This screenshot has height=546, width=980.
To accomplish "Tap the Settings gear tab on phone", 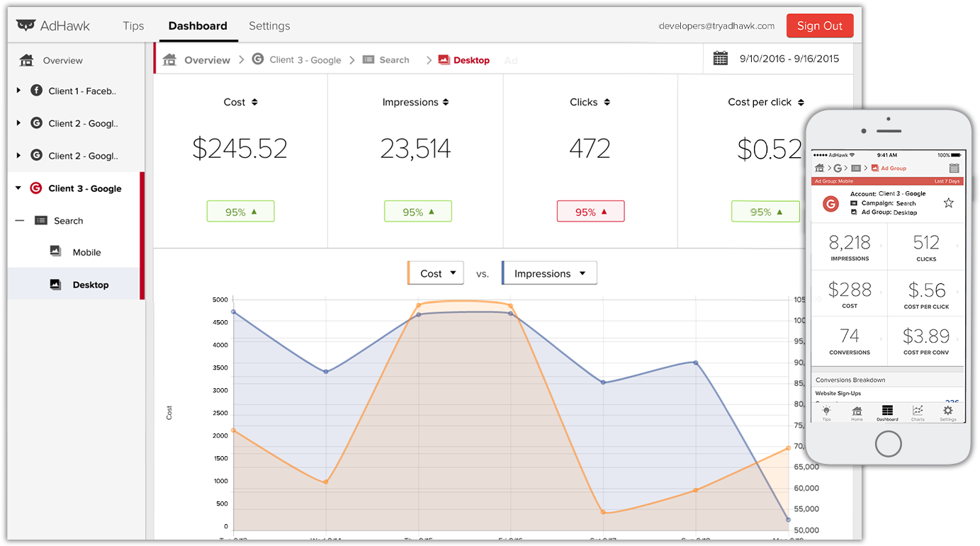I will [x=948, y=413].
